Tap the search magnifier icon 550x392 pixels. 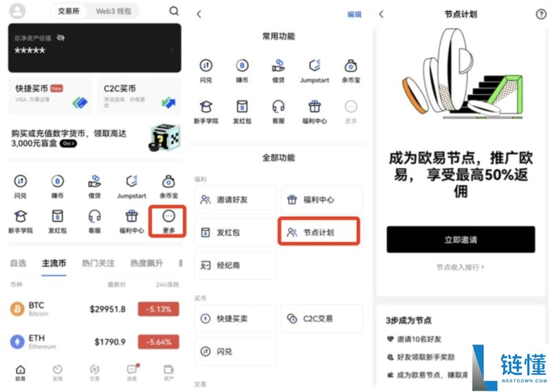point(174,11)
